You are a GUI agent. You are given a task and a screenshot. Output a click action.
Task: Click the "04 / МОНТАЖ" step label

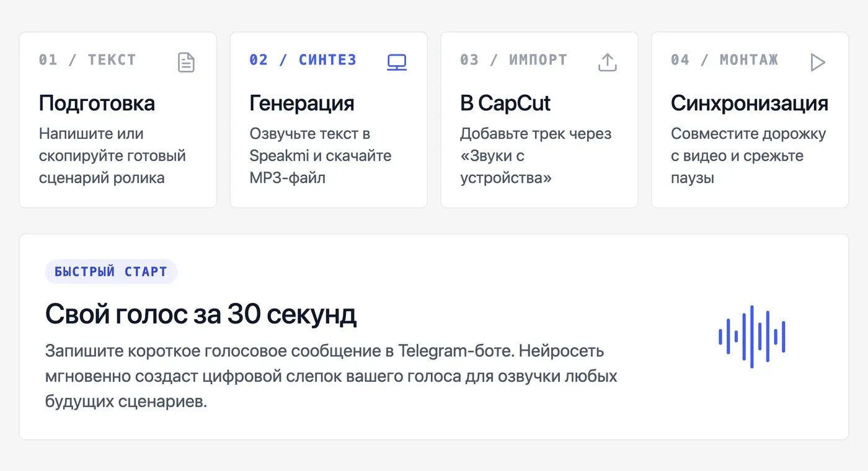click(725, 60)
